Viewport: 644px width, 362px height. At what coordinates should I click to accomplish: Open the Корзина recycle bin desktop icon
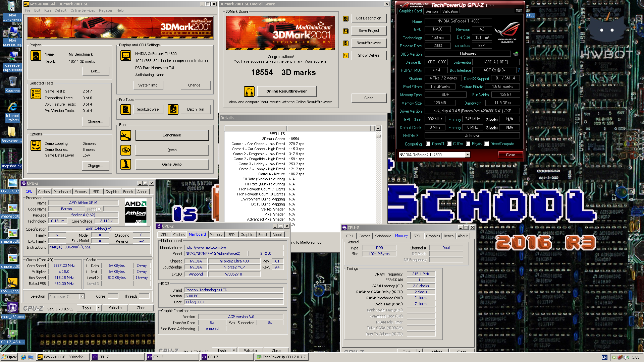point(12,84)
